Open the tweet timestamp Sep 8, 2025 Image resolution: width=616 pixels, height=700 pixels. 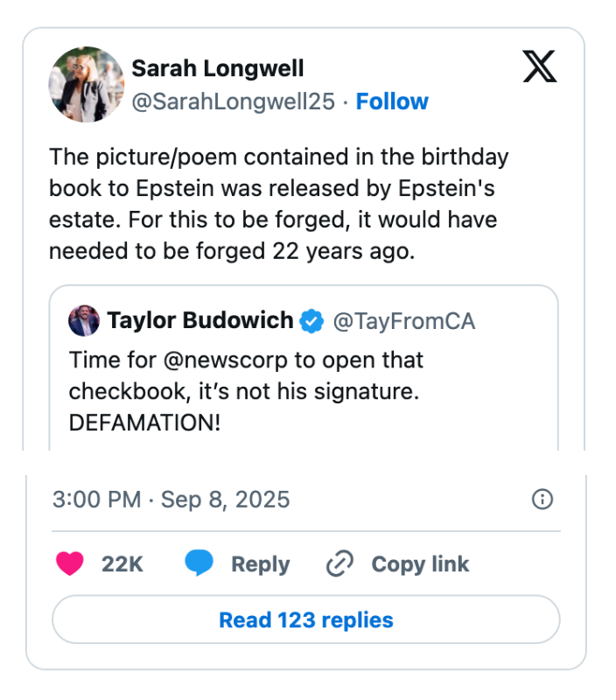pyautogui.click(x=170, y=499)
